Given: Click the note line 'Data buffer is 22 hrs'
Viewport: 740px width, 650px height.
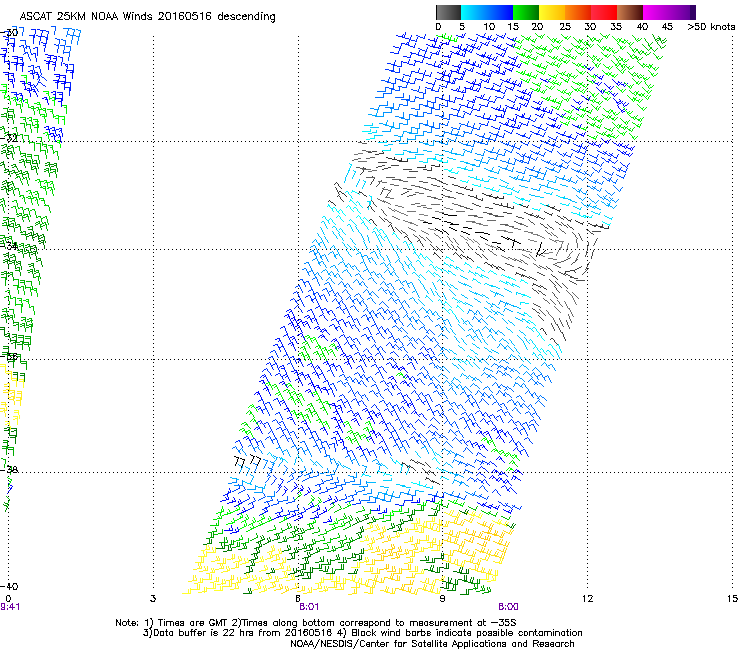Looking at the screenshot, I should (x=362, y=633).
